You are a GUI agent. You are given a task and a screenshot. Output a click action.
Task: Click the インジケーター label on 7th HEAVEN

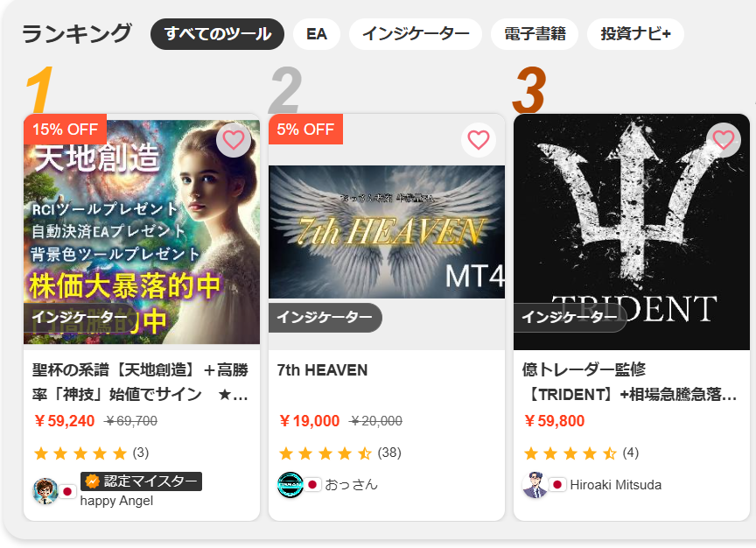point(325,318)
